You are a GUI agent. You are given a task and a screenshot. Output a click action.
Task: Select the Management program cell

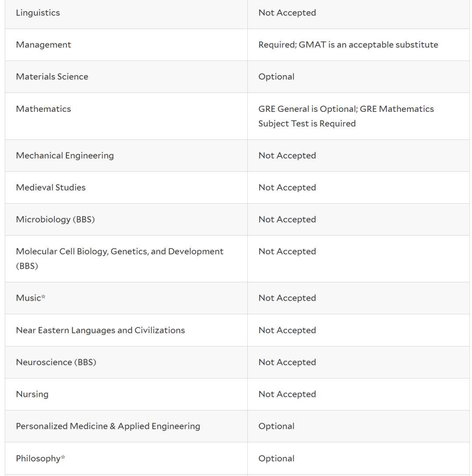43,45
